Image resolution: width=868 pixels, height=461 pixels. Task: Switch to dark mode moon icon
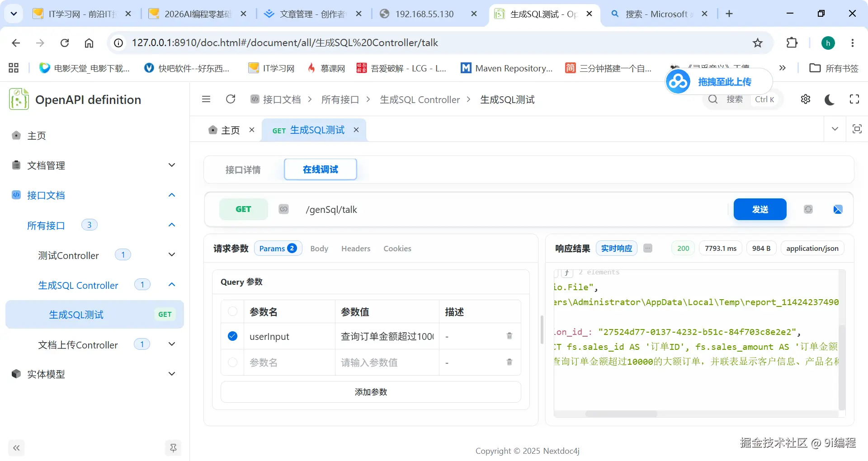coord(830,99)
